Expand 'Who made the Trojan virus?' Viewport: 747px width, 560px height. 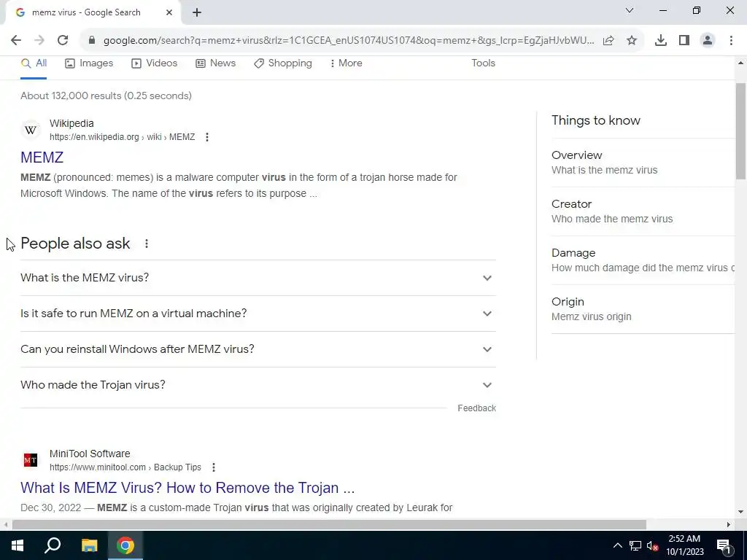pyautogui.click(x=258, y=385)
